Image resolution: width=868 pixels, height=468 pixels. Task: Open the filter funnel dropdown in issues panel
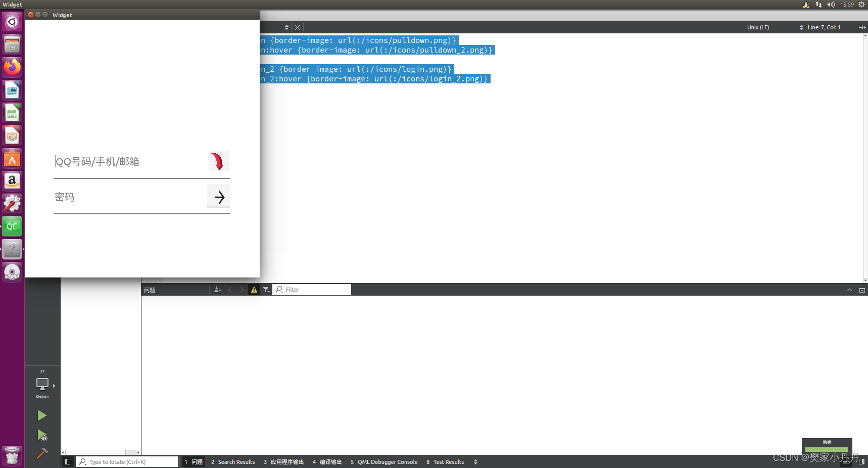pyautogui.click(x=266, y=289)
